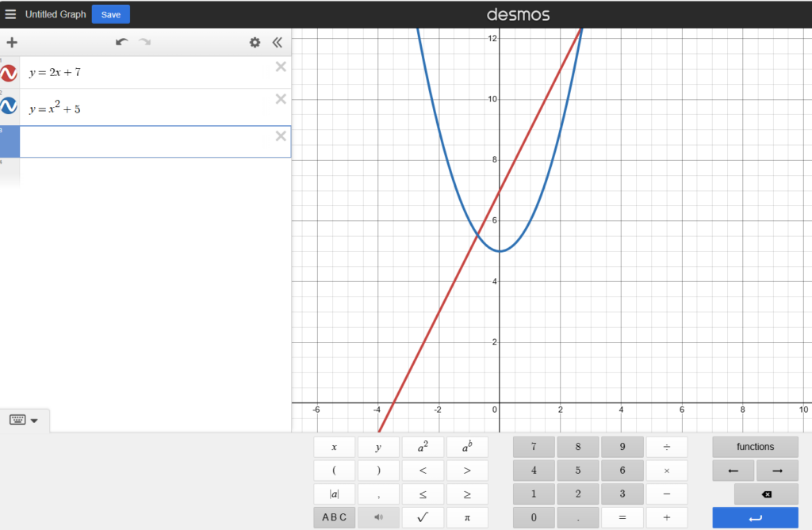Screen dimensions: 812x530
Task: Toggle visibility of y=x²+5 graph
Action: coord(9,105)
